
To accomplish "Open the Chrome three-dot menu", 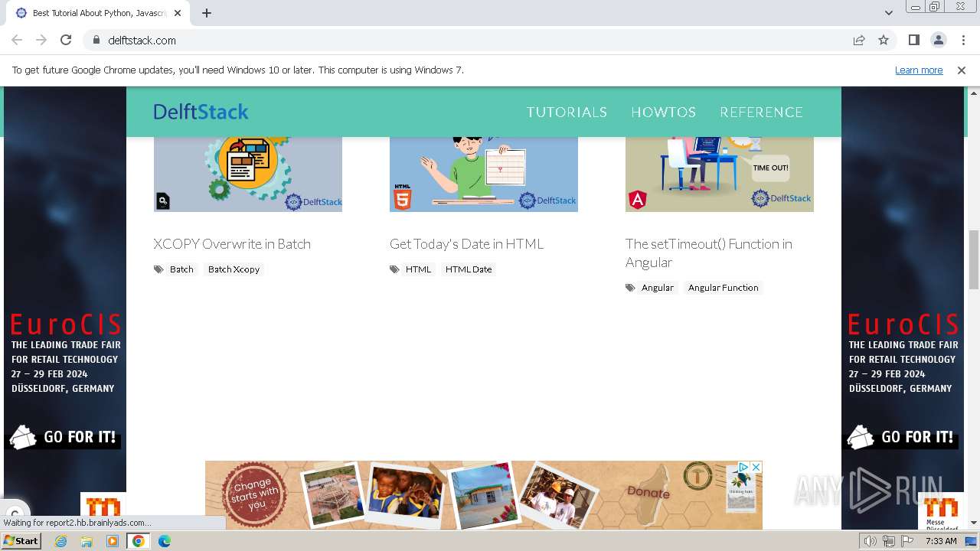I will [x=963, y=40].
